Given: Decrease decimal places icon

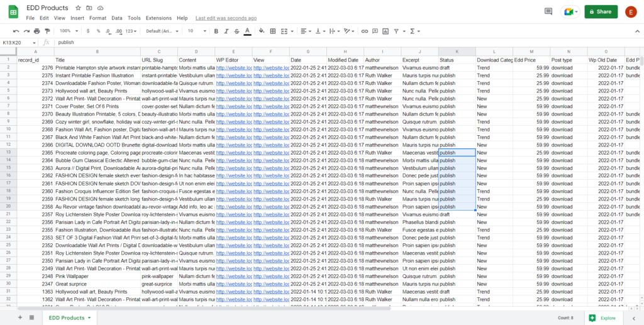Looking at the screenshot, I should tap(108, 31).
